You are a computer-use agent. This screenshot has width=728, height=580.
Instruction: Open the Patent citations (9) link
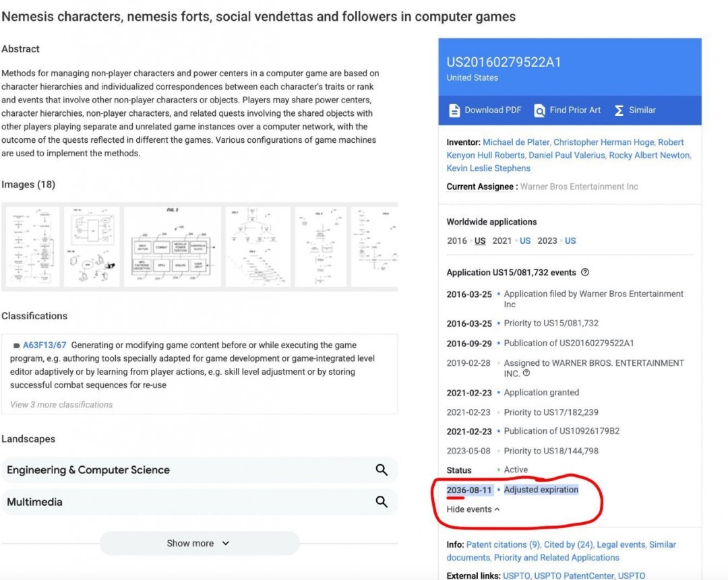(504, 544)
